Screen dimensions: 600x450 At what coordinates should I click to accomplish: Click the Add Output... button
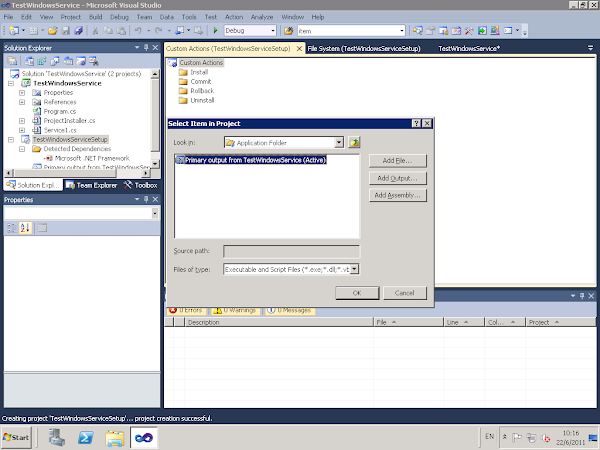click(x=398, y=178)
